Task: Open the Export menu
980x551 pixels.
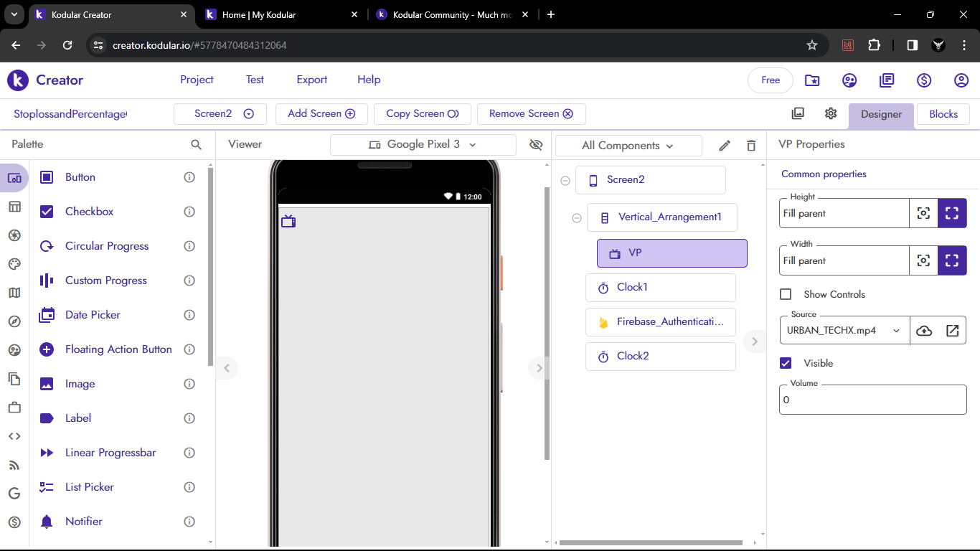Action: click(x=311, y=80)
